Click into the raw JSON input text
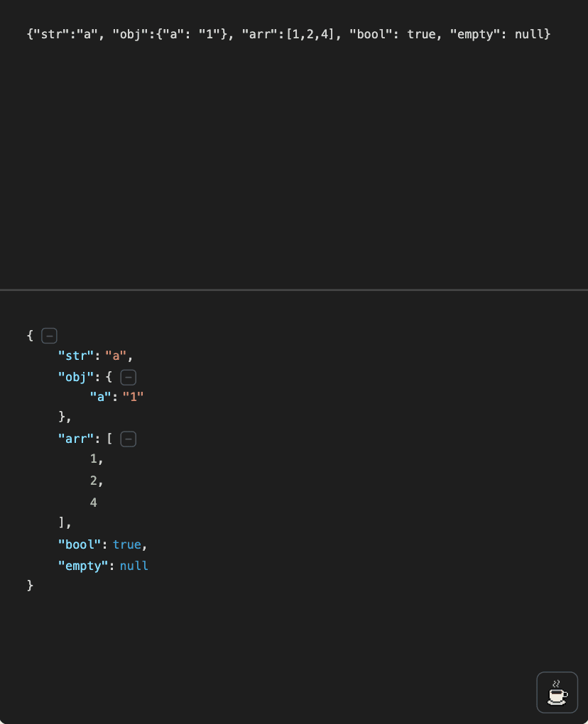Image resolution: width=588 pixels, height=724 pixels. (x=288, y=34)
